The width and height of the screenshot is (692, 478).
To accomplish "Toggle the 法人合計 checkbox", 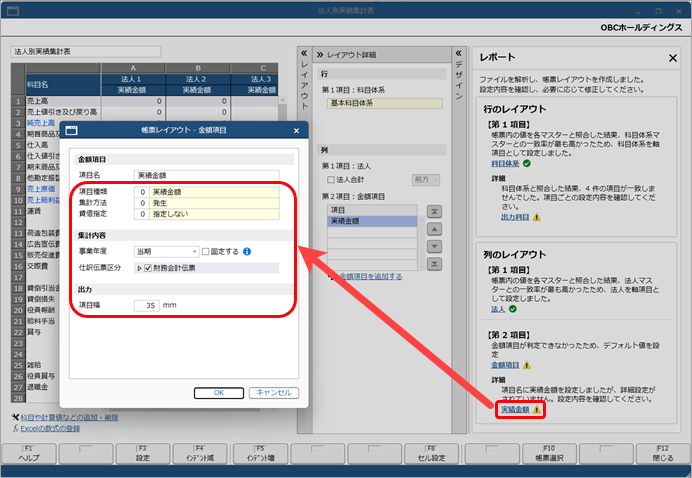I will click(331, 180).
